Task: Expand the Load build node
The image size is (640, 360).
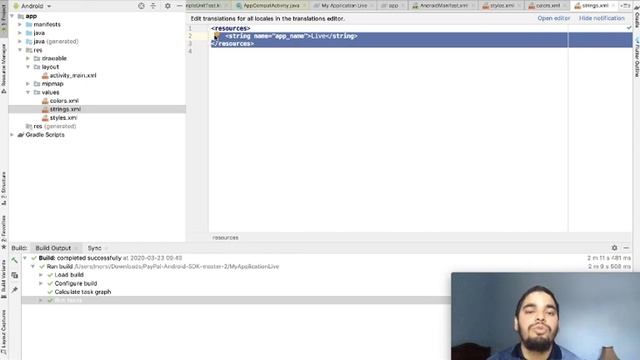Action: [41, 275]
